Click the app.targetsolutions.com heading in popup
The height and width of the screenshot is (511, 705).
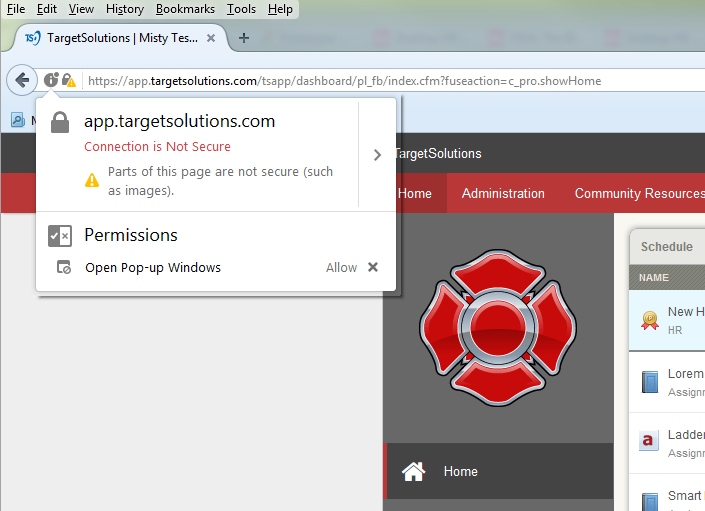pyautogui.click(x=179, y=121)
